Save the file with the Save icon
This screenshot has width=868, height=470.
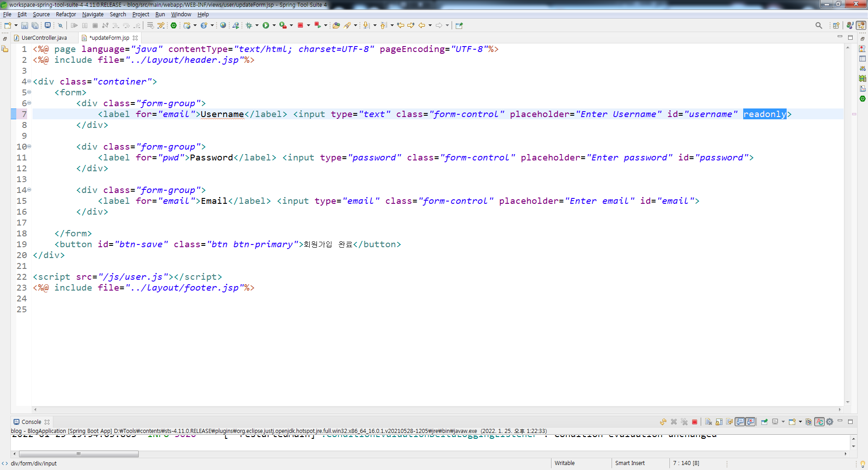coord(25,25)
